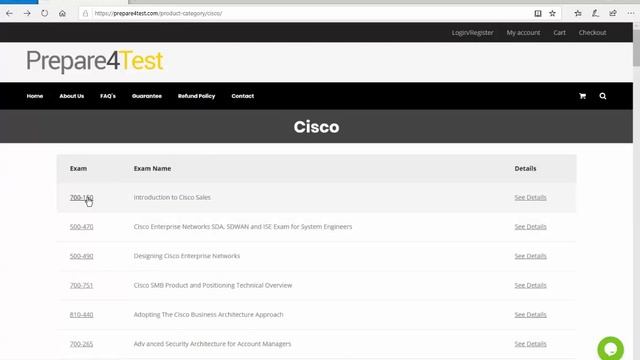Open Contact menu item
This screenshot has height=360, width=640.
(x=242, y=96)
